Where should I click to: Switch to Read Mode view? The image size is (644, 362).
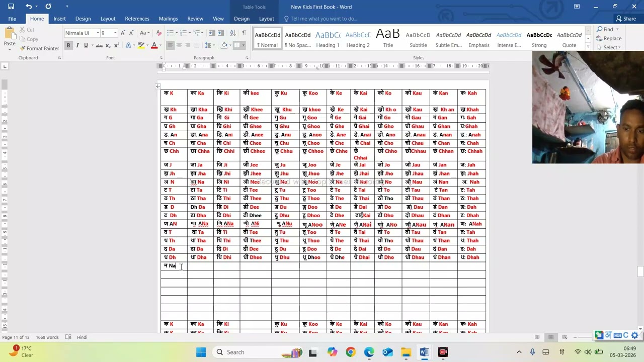coord(537,337)
